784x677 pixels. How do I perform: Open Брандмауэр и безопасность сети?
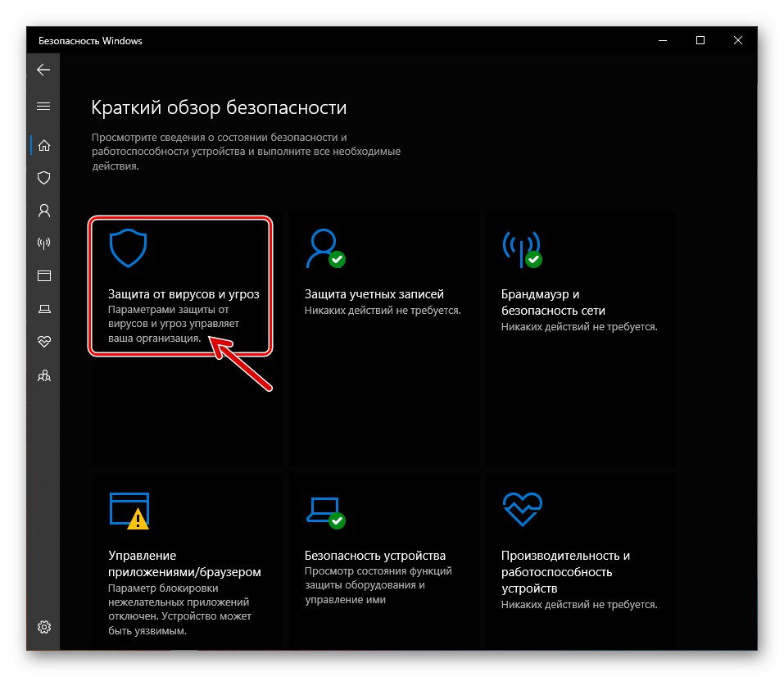point(553,302)
